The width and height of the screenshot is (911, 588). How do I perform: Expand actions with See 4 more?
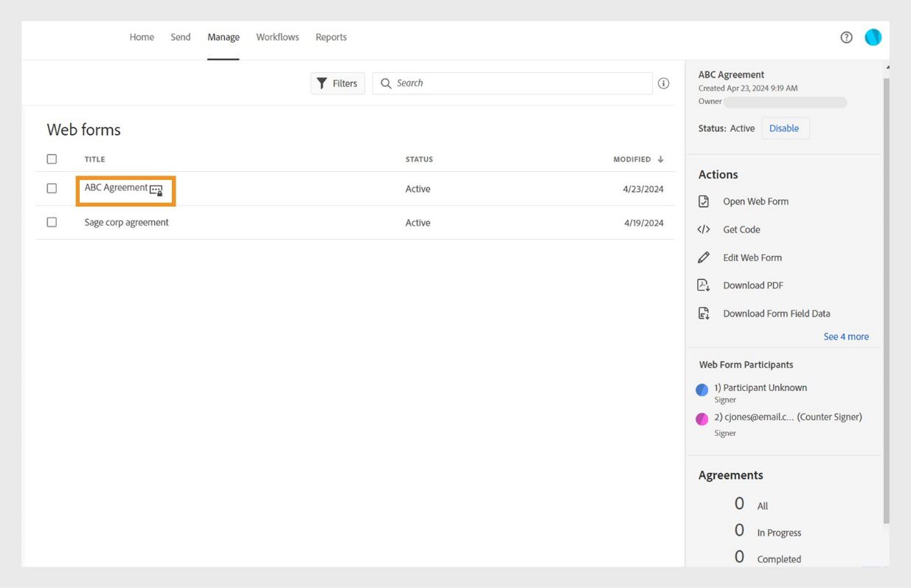point(846,336)
